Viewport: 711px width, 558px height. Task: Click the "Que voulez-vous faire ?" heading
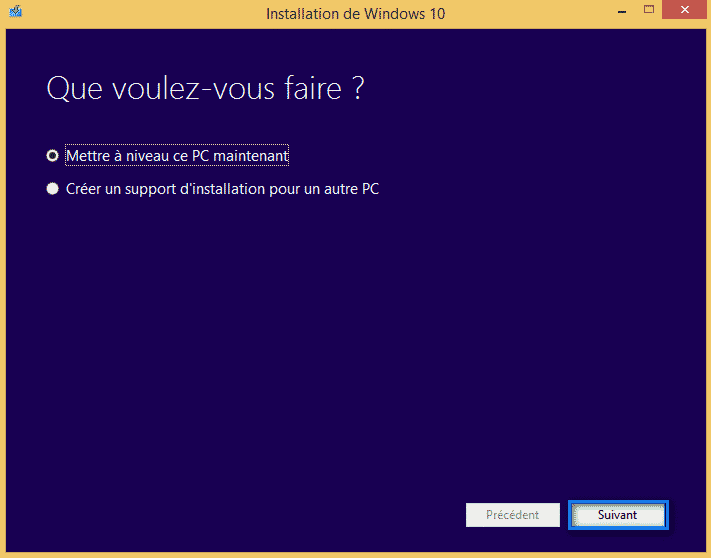click(x=205, y=89)
